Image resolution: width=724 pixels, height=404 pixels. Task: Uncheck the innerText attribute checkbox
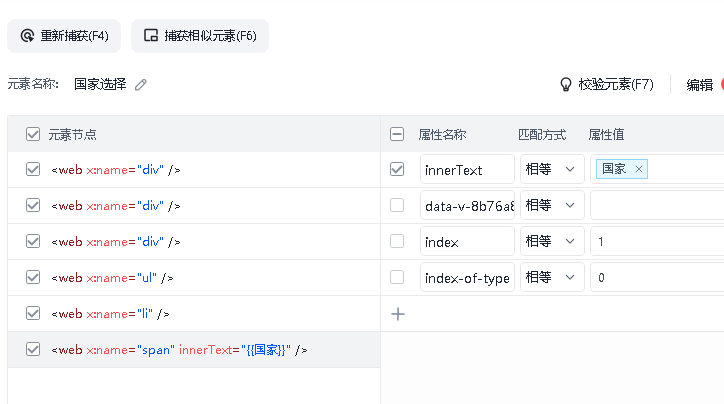(x=397, y=169)
